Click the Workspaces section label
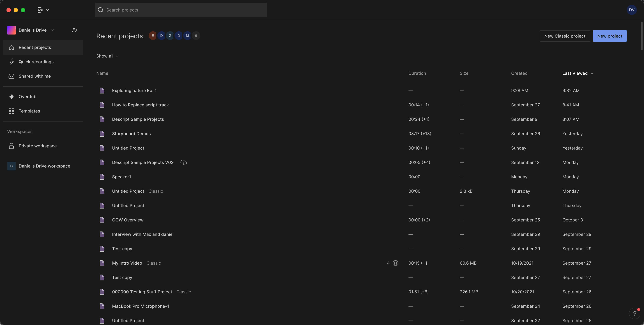The width and height of the screenshot is (644, 325). coord(20,132)
